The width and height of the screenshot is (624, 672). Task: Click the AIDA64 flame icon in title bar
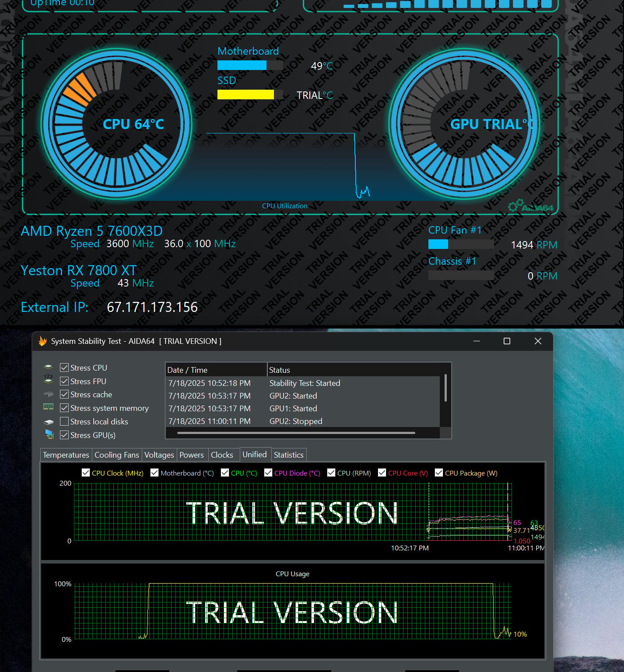[x=42, y=341]
